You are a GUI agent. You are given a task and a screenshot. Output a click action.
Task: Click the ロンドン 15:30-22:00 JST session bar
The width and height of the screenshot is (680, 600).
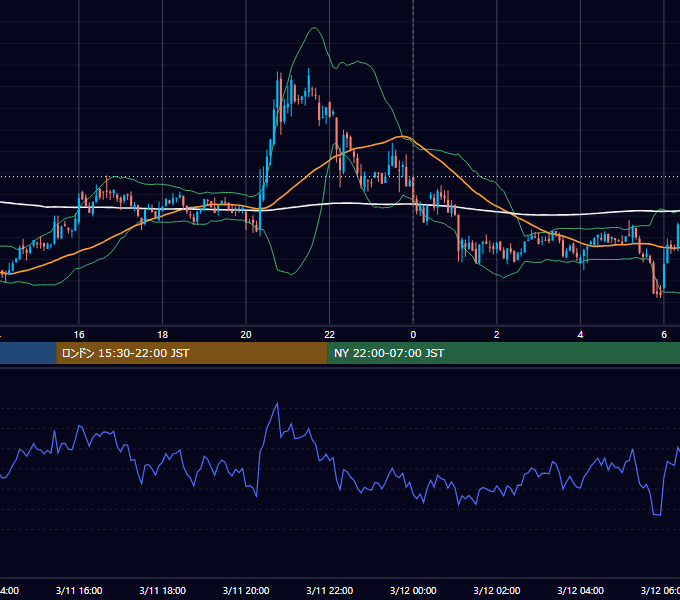(x=192, y=353)
